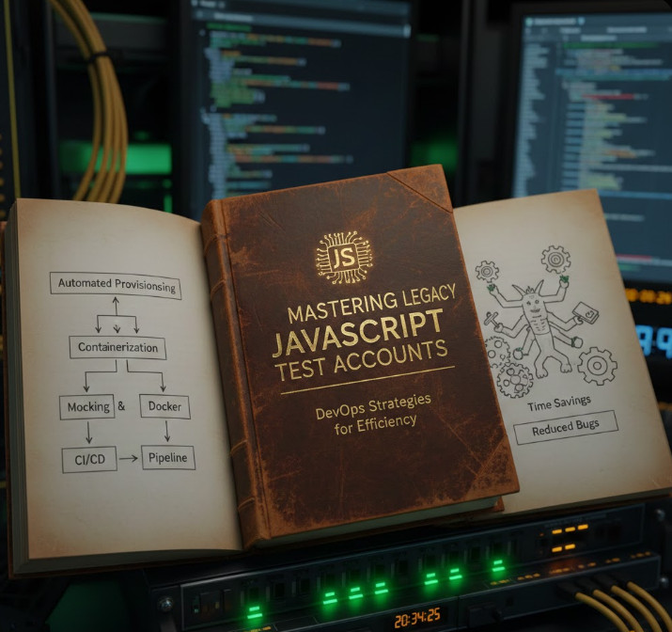Screen dimensions: 672x632
Task: Select the "Mocking" box
Action: pyautogui.click(x=87, y=407)
